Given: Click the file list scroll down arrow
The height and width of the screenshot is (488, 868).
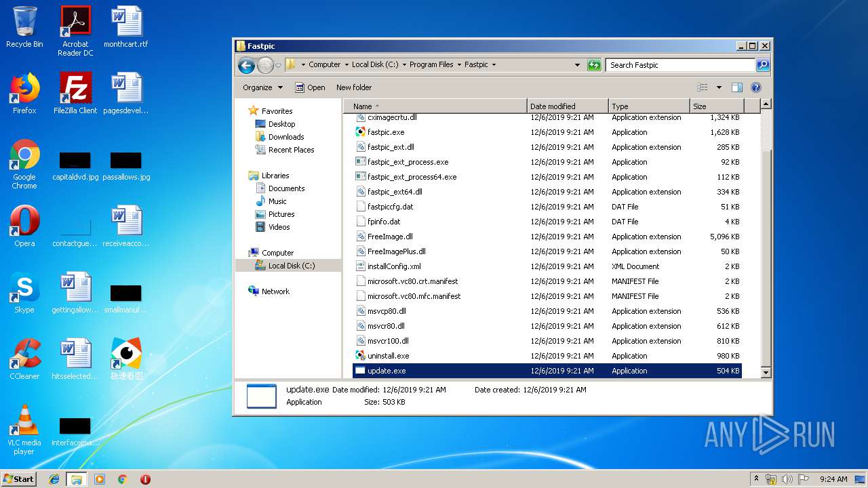Looking at the screenshot, I should tap(766, 373).
